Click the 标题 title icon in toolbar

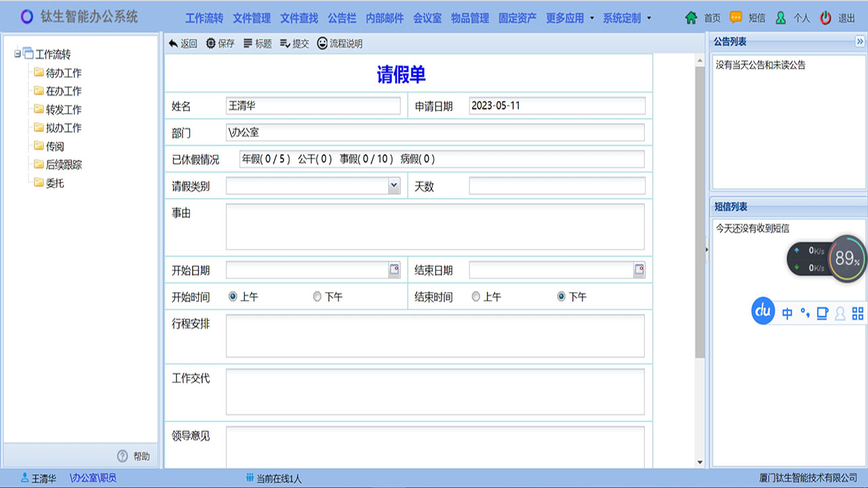click(248, 43)
